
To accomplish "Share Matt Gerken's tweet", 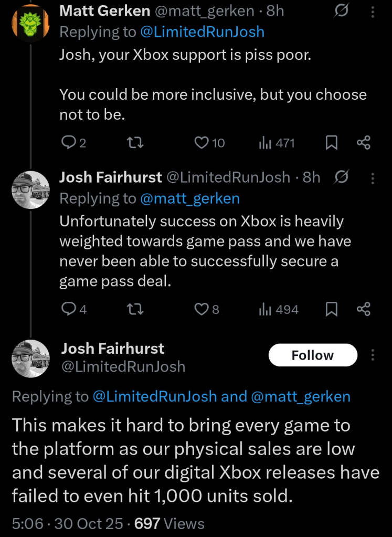I will (x=364, y=143).
